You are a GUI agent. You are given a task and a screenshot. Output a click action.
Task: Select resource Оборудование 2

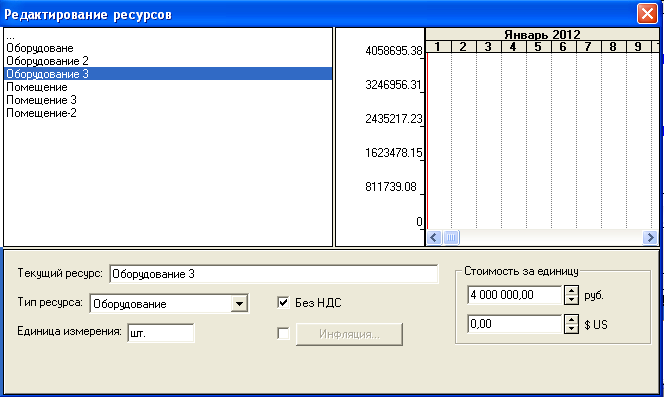pos(168,61)
